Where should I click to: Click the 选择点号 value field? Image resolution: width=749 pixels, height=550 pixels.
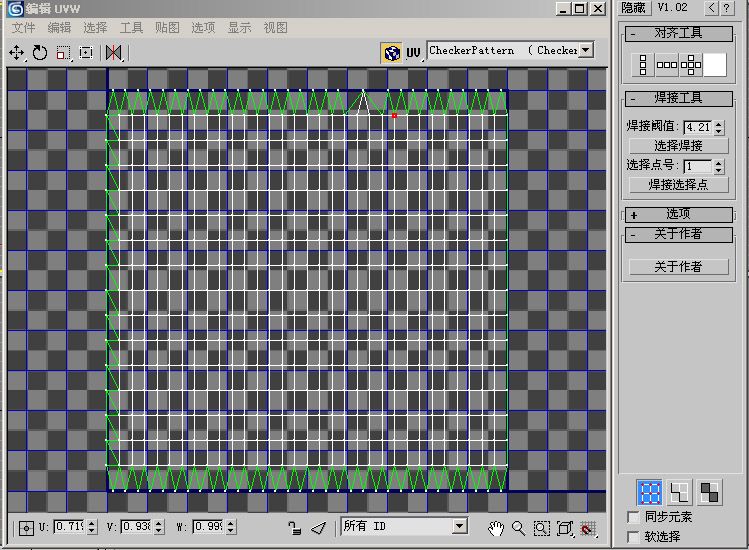pyautogui.click(x=698, y=166)
